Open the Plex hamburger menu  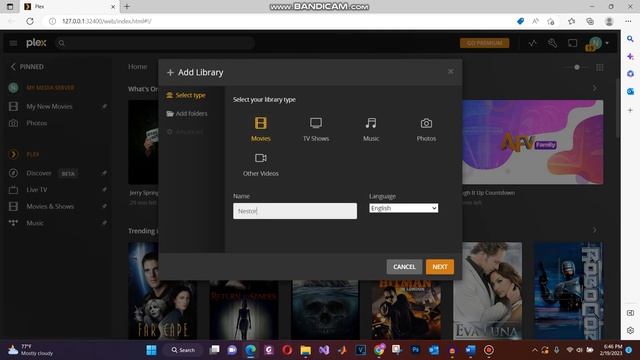pyautogui.click(x=13, y=43)
